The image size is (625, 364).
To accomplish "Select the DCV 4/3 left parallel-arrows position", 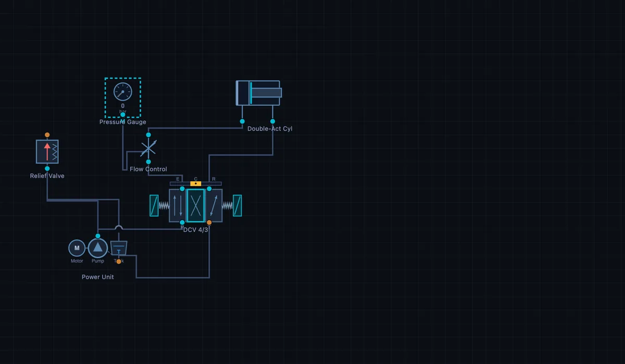I will click(178, 206).
